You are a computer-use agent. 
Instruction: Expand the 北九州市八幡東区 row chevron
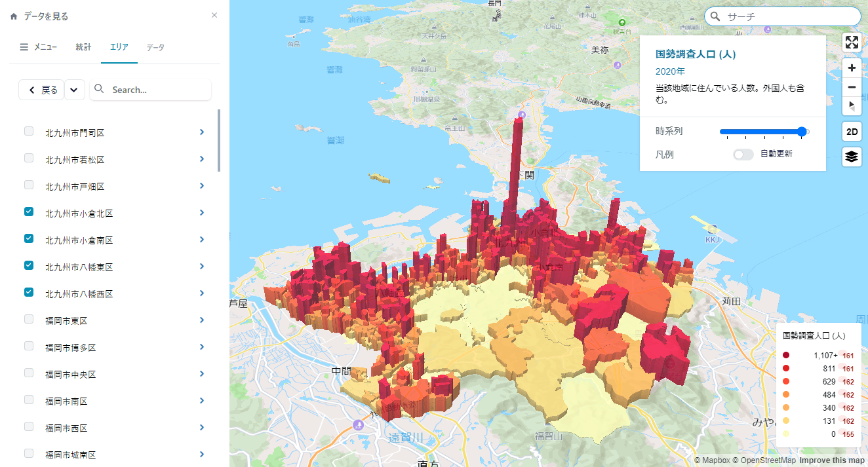pos(202,267)
